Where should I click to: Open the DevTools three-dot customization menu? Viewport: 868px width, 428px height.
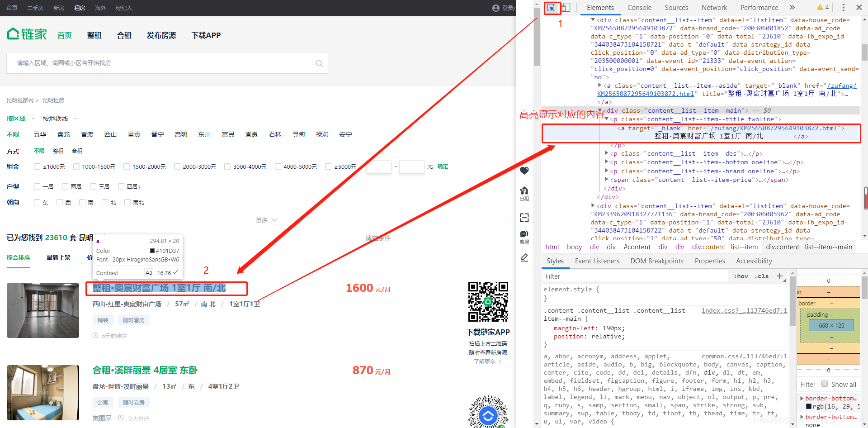point(843,8)
